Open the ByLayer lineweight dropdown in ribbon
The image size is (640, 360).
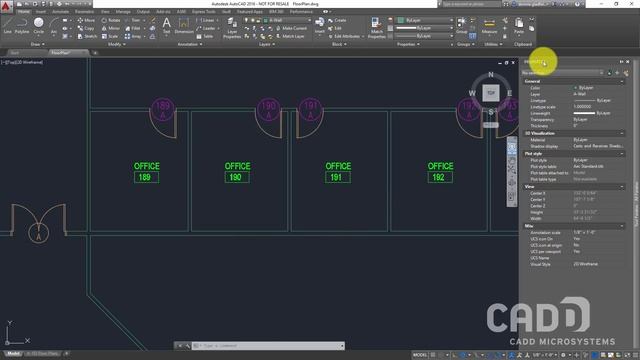[424, 28]
